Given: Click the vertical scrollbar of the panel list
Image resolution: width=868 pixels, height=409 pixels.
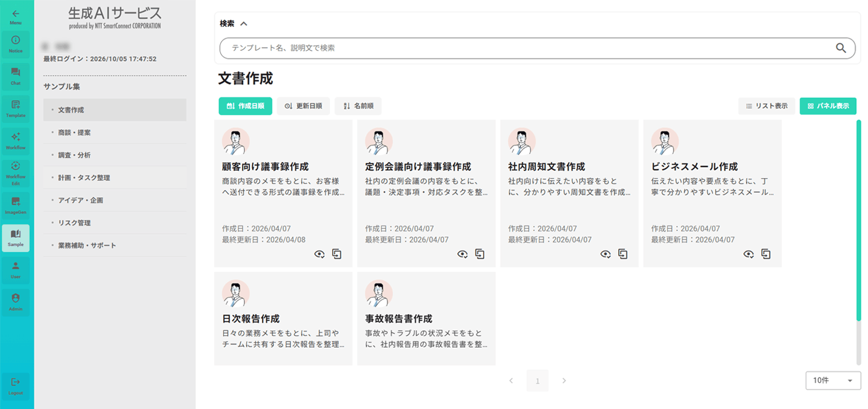Looking at the screenshot, I should coord(859,220).
